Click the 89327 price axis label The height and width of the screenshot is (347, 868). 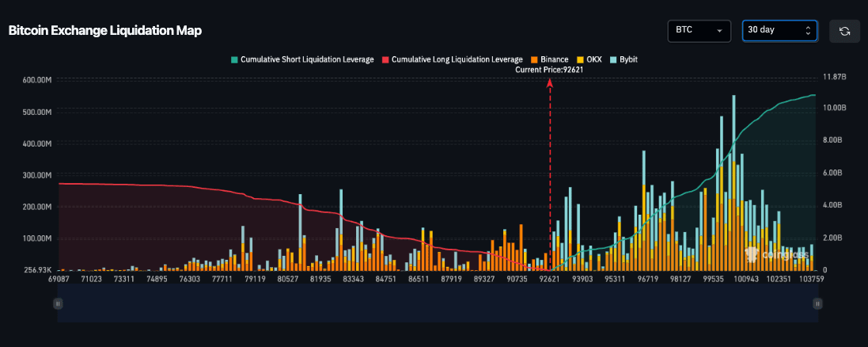click(483, 280)
